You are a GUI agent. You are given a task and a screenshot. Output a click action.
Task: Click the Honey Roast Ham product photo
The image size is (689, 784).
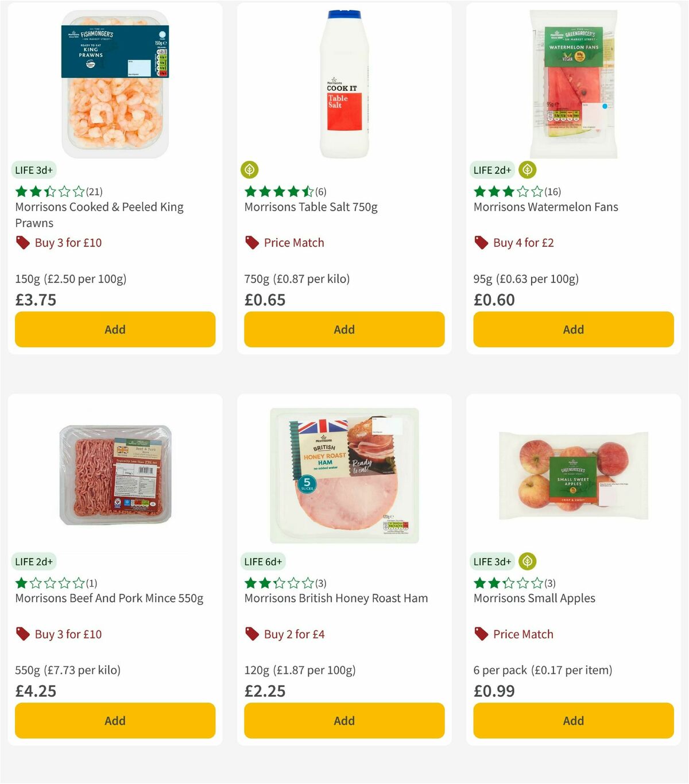[343, 473]
